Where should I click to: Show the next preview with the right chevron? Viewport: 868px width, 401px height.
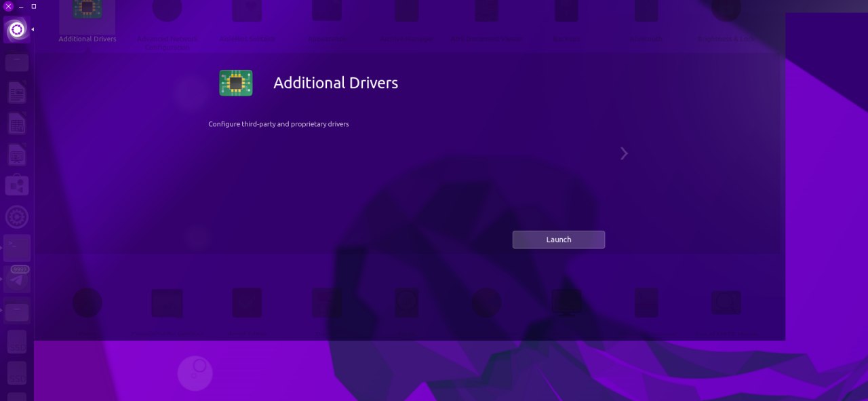(624, 153)
